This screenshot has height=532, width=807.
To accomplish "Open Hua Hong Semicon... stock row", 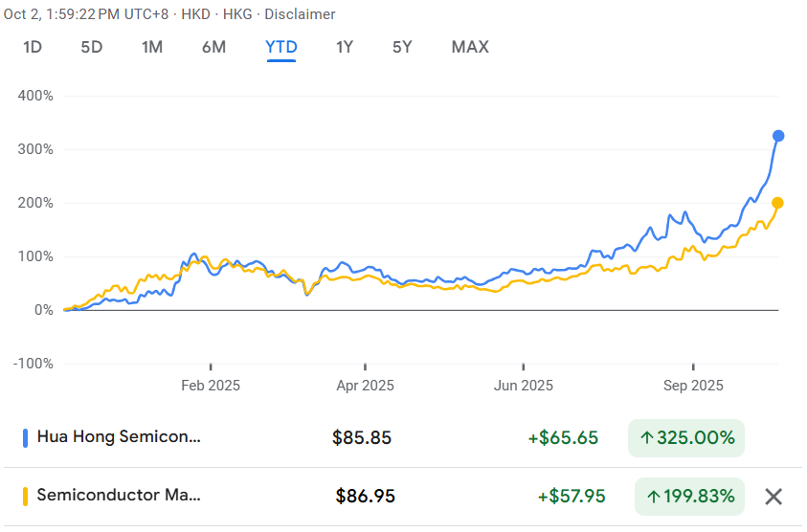I will (x=120, y=438).
